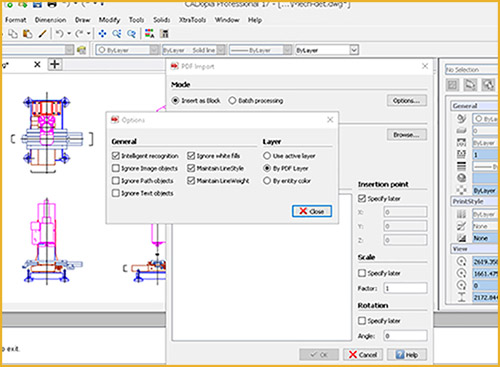Viewport: 500px width, 367px height.
Task: Click the colored squares with A toolbar icon
Action: [x=150, y=34]
